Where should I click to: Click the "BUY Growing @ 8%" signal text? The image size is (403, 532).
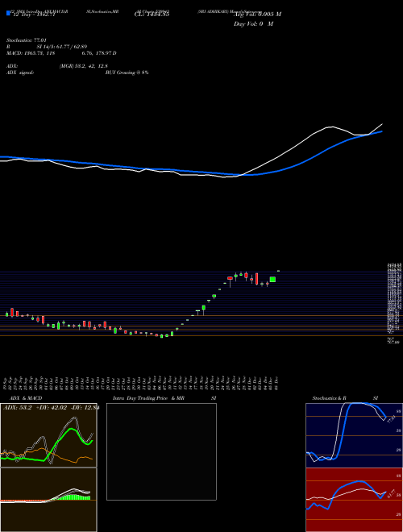(x=127, y=73)
